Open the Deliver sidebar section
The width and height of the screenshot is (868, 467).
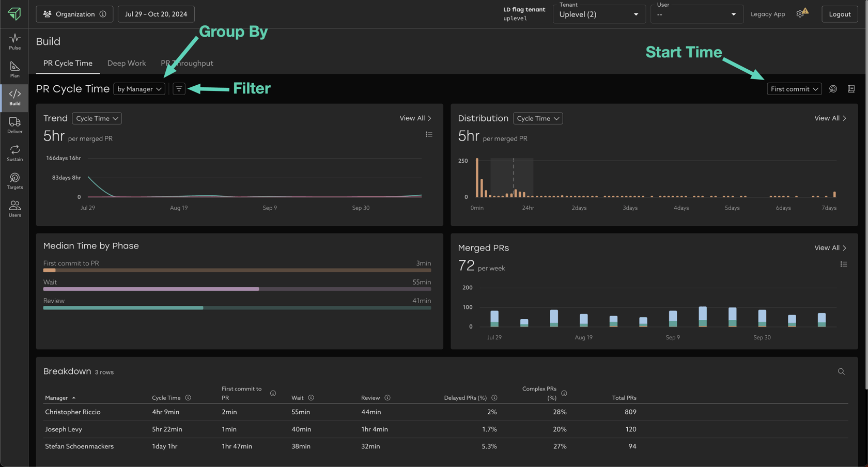[14, 125]
